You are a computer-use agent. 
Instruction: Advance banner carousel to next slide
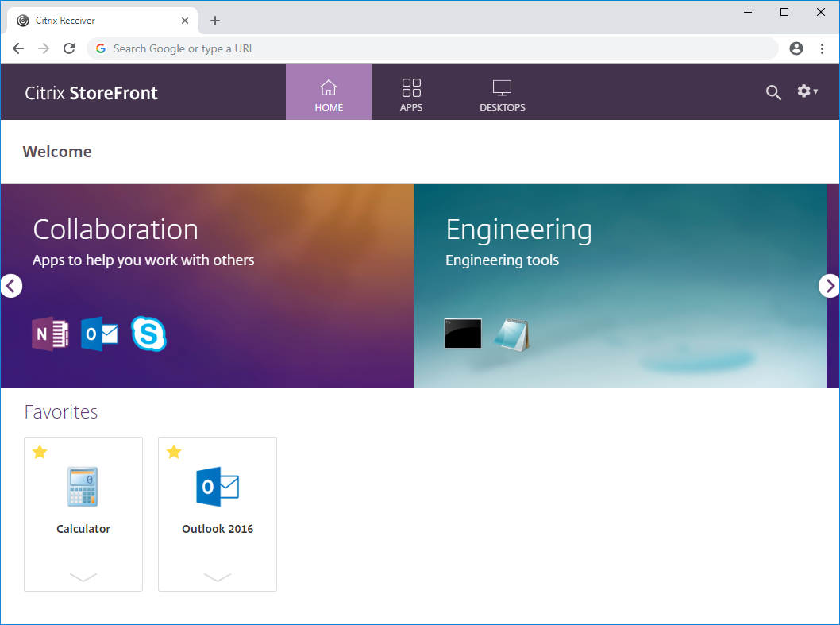pos(829,286)
